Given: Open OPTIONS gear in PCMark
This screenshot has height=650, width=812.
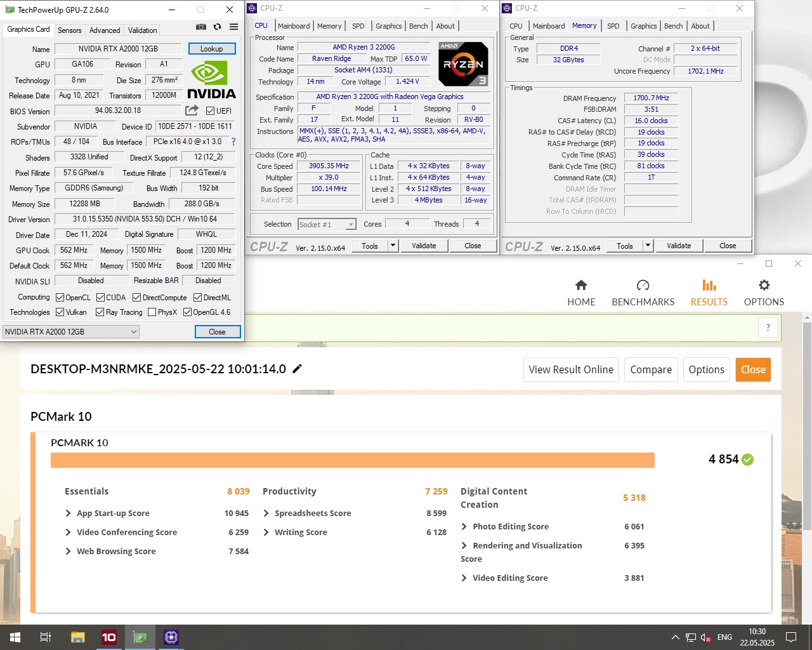Looking at the screenshot, I should [x=764, y=293].
